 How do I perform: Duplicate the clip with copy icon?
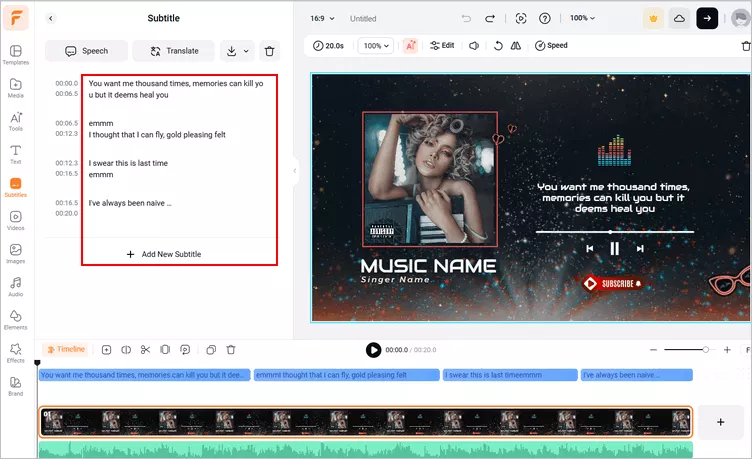tap(211, 350)
